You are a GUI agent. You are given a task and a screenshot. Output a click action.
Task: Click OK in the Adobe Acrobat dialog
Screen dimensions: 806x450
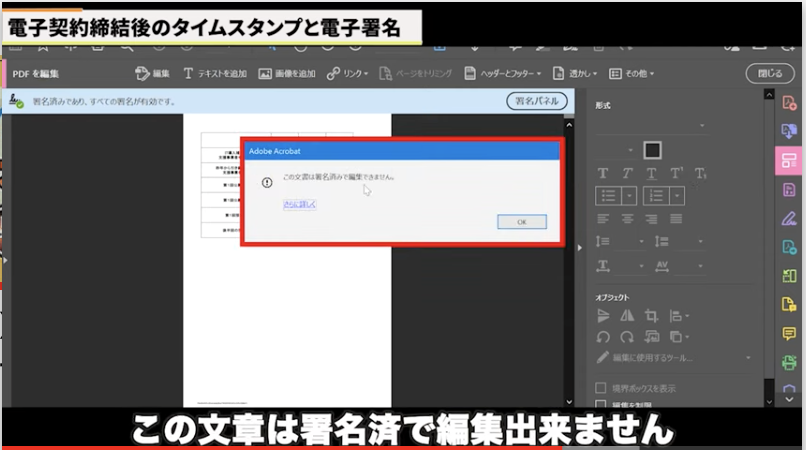[521, 222]
